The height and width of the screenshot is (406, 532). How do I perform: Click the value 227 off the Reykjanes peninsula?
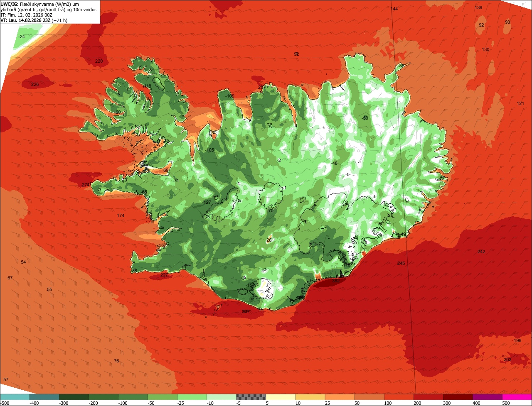coord(164,275)
